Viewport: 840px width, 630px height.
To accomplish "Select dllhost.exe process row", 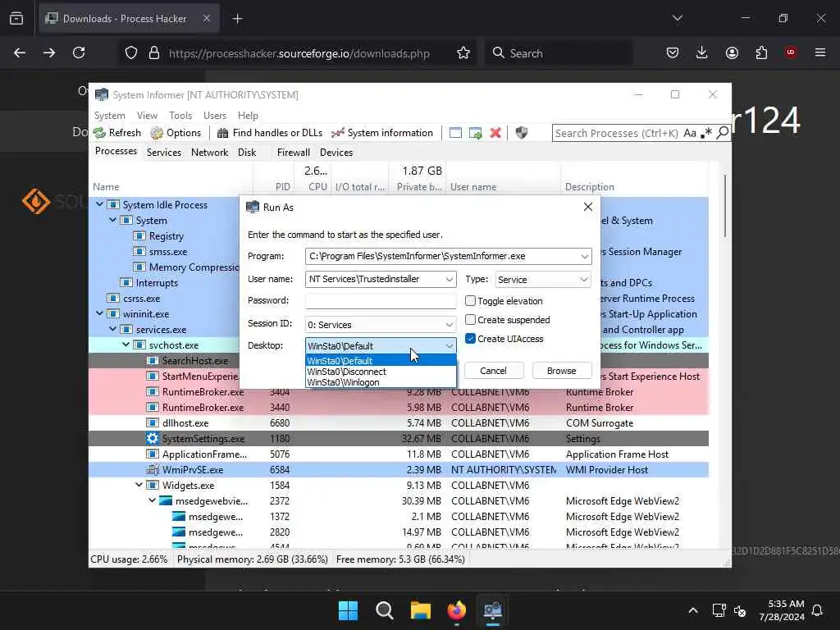I will (399, 423).
